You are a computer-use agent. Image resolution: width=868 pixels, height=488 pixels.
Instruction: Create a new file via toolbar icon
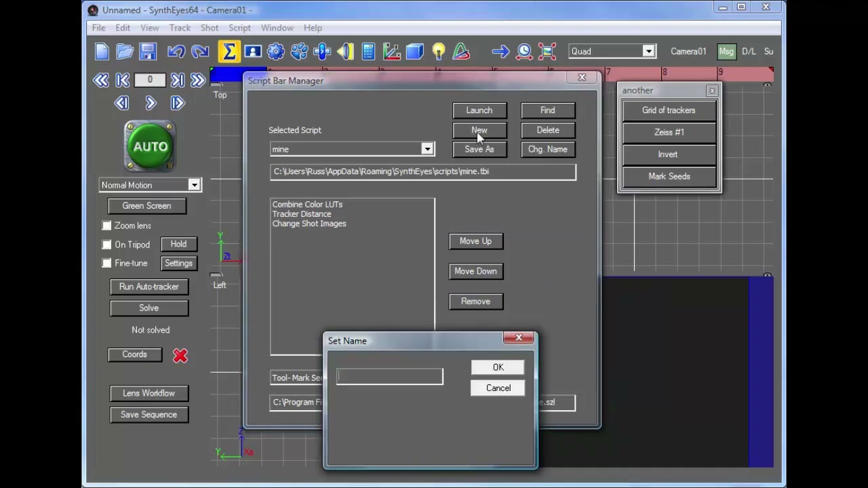coord(102,52)
